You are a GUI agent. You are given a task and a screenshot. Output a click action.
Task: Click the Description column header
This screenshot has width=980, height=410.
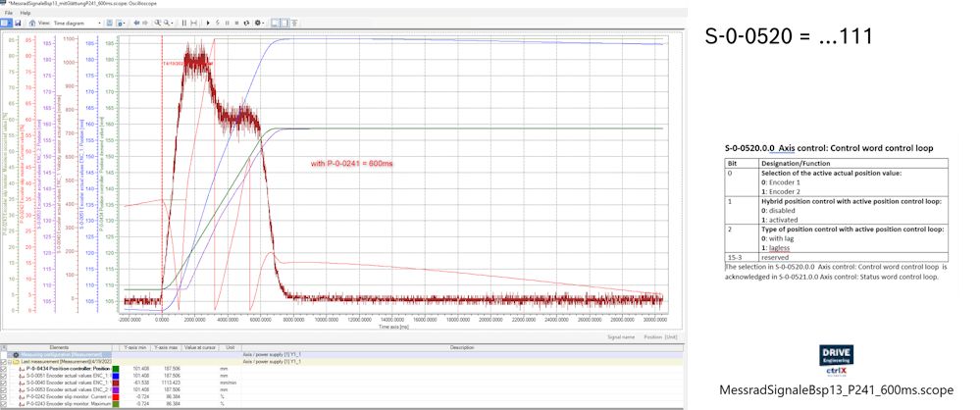(x=464, y=347)
